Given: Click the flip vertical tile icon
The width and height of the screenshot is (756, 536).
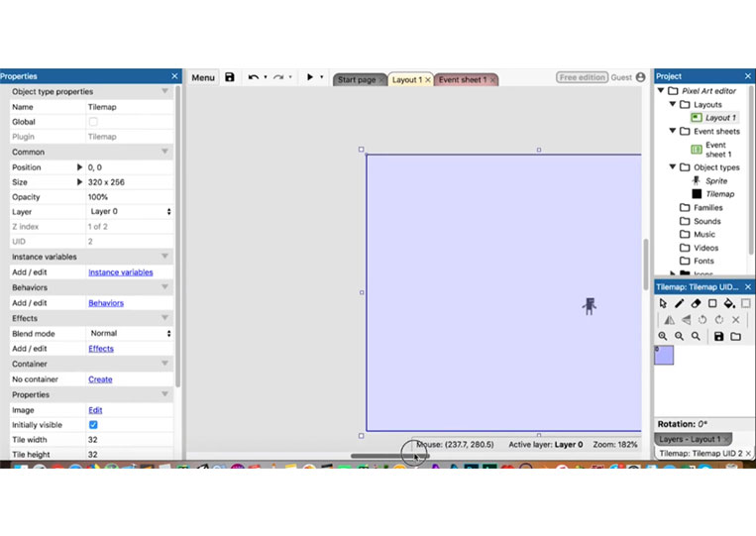Looking at the screenshot, I should pos(686,320).
